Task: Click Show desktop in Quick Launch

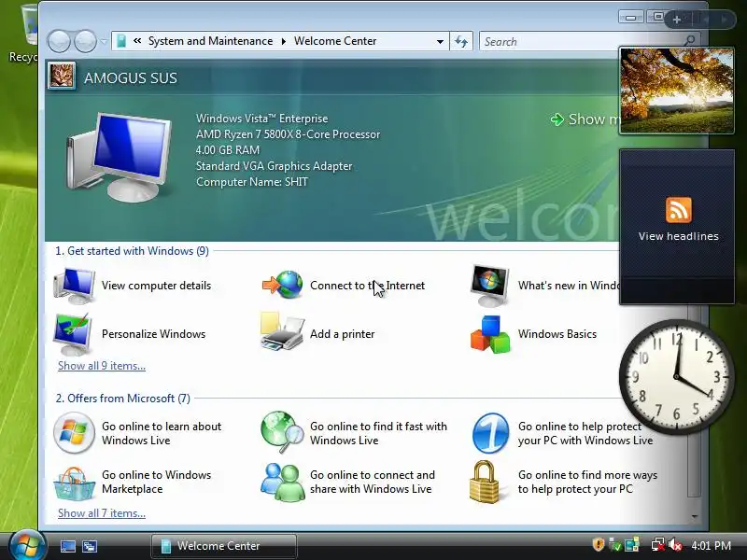Action: tap(67, 546)
